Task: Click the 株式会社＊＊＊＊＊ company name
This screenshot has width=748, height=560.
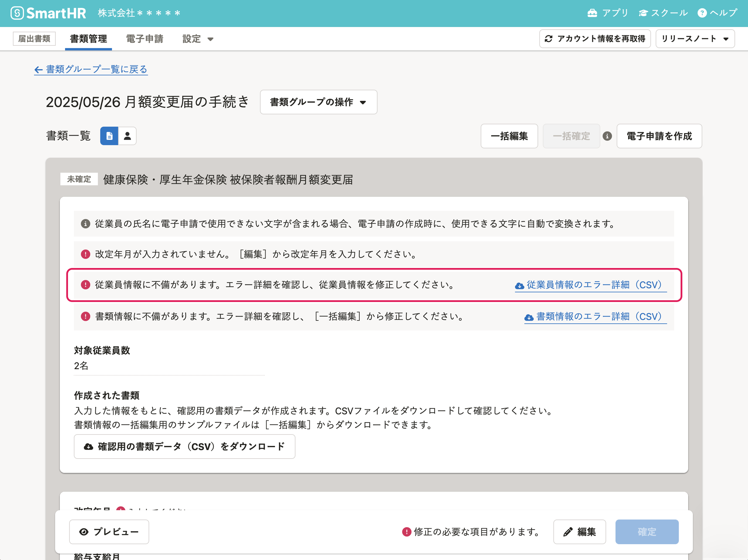Action: [x=139, y=13]
